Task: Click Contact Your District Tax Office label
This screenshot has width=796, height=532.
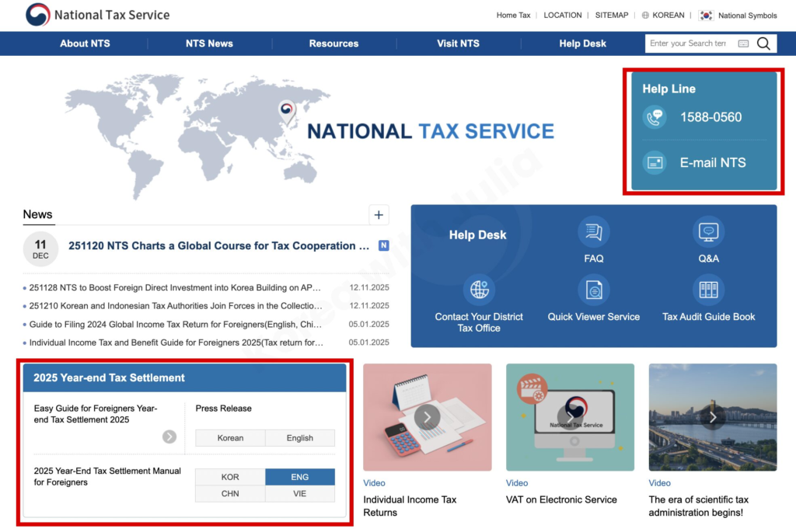Action: click(x=479, y=322)
